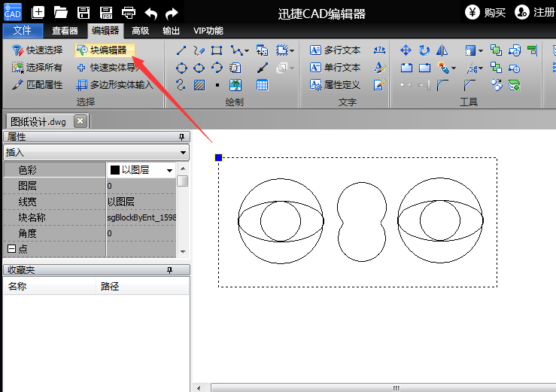Click the Mirror tool icon
556x392 pixels.
[x=442, y=50]
